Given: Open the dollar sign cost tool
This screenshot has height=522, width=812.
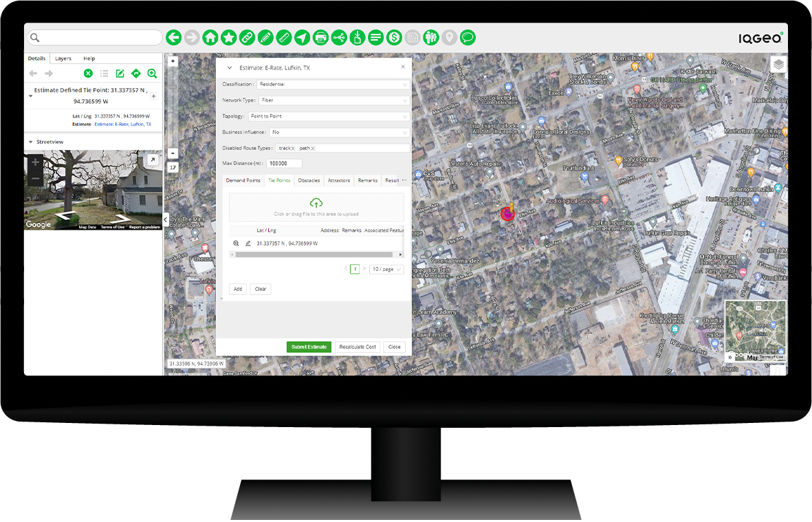Looking at the screenshot, I should pos(394,37).
